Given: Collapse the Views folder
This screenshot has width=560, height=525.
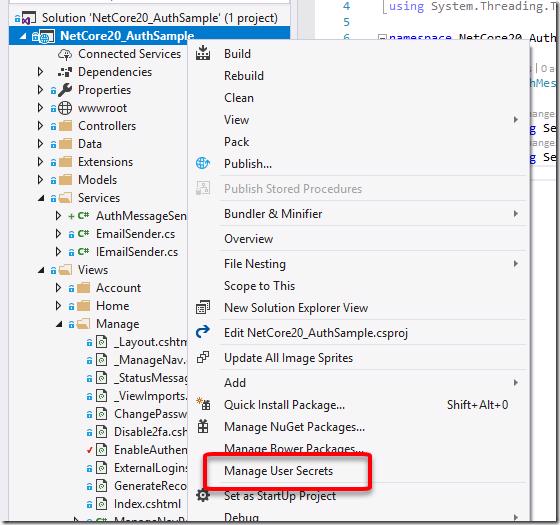Looking at the screenshot, I should 41,270.
